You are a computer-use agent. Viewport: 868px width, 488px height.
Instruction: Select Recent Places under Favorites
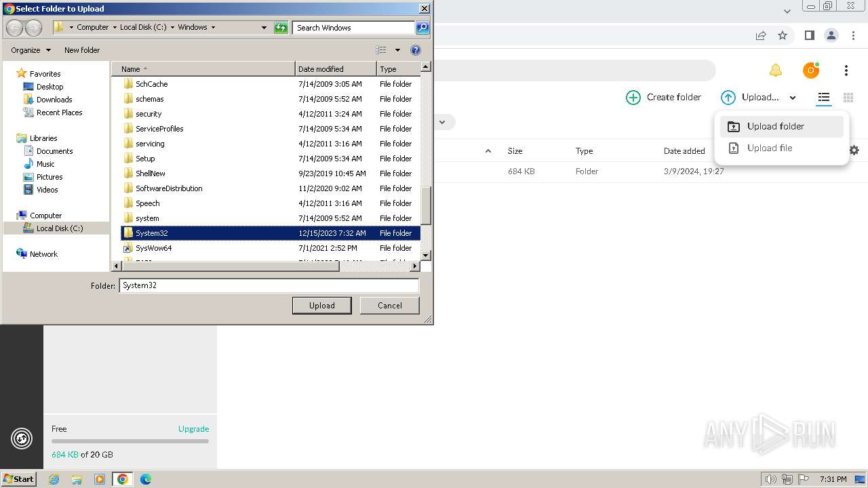point(59,113)
